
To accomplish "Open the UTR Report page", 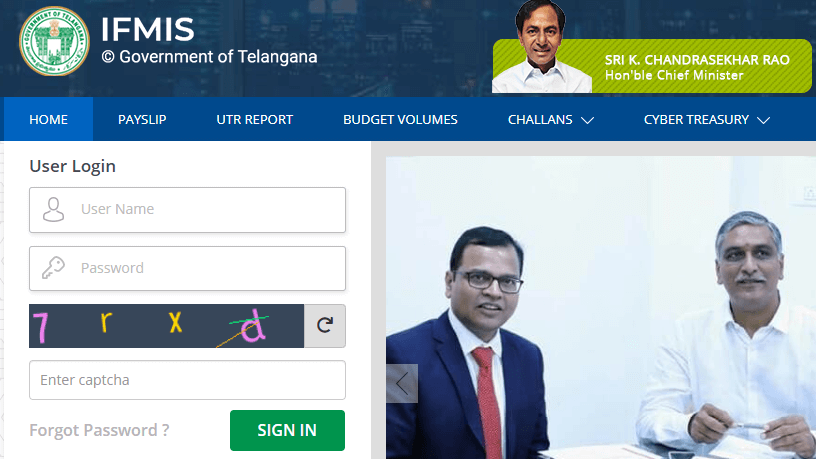I will pos(254,120).
